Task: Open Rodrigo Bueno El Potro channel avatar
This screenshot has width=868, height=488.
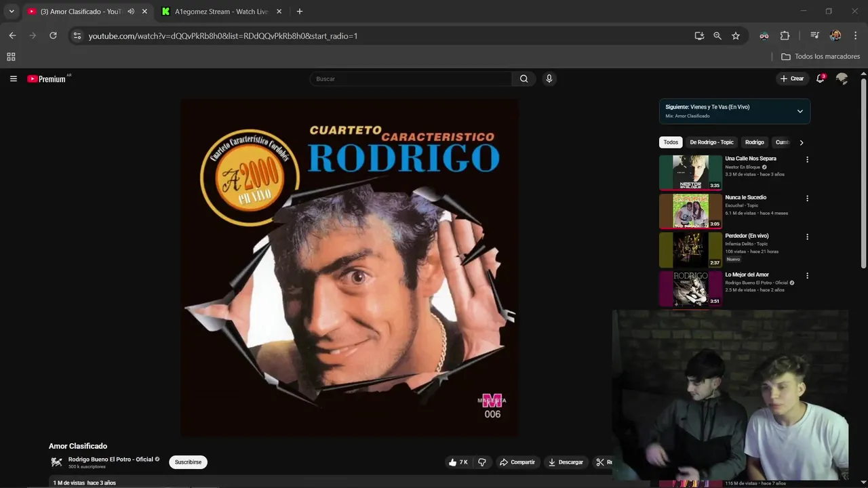Action: (x=56, y=462)
